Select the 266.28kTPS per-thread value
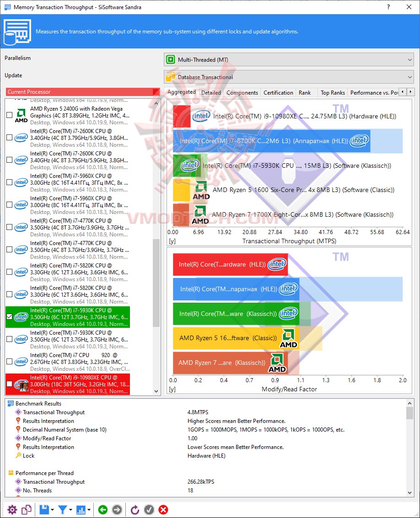 [x=201, y=482]
